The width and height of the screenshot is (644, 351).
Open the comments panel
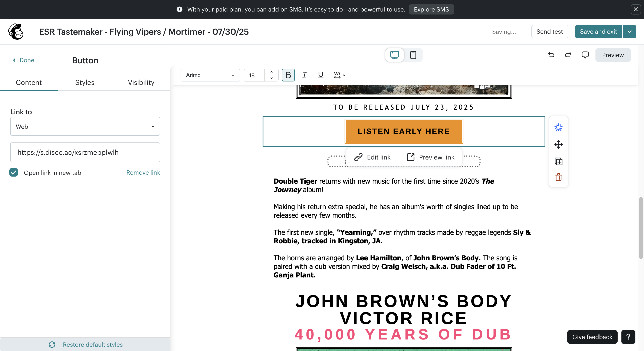[x=585, y=55]
